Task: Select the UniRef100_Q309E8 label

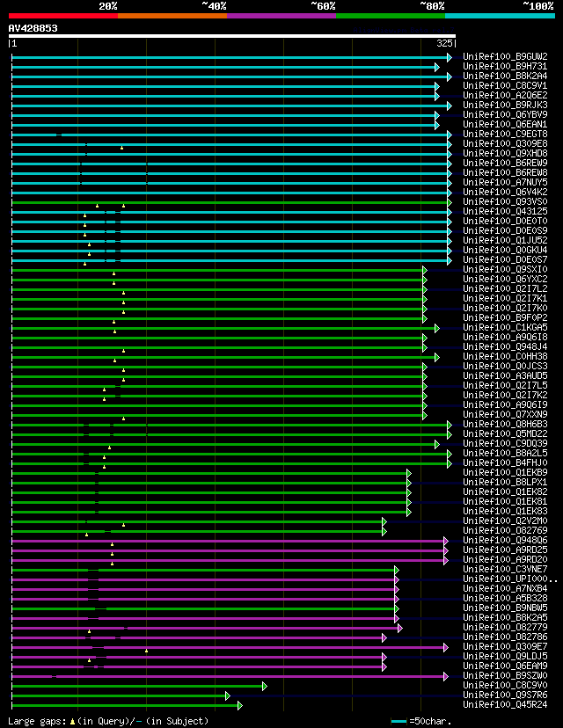Action: (x=506, y=143)
